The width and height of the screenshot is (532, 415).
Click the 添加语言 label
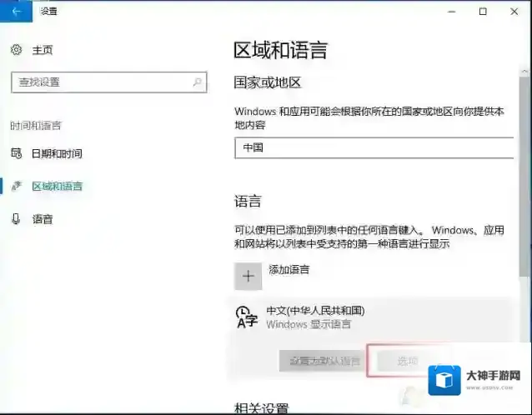click(x=289, y=270)
